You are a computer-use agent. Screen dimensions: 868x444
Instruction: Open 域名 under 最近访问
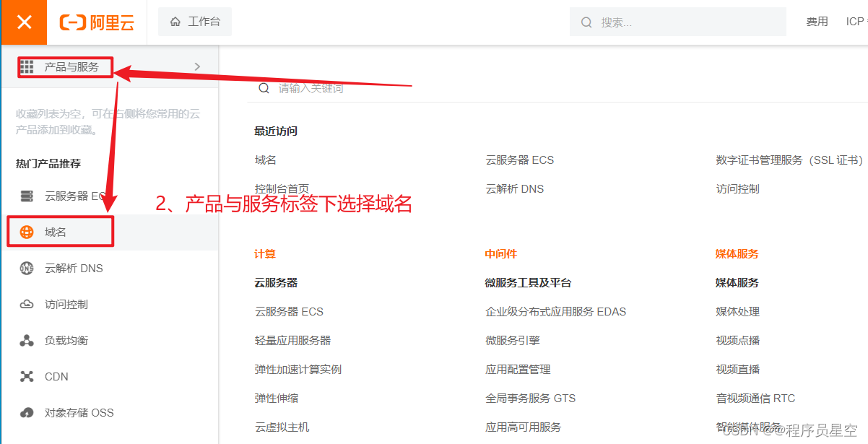tap(266, 160)
